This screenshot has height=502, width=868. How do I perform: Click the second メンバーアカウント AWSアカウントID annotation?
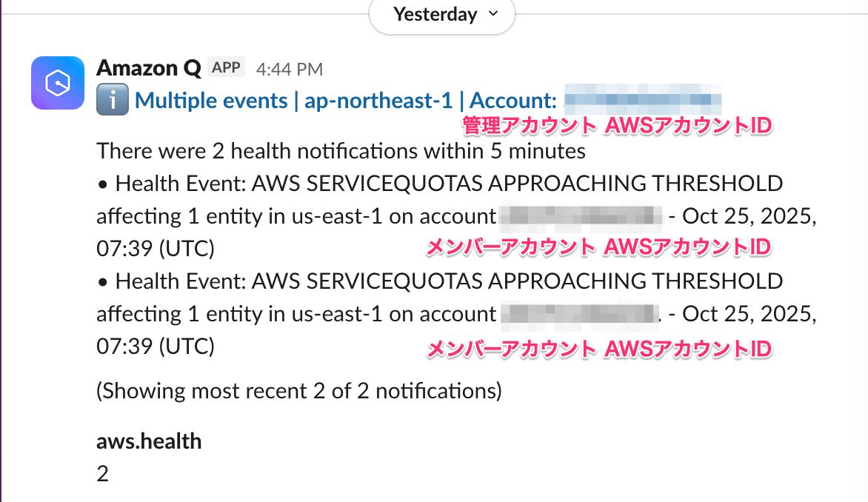click(x=598, y=348)
